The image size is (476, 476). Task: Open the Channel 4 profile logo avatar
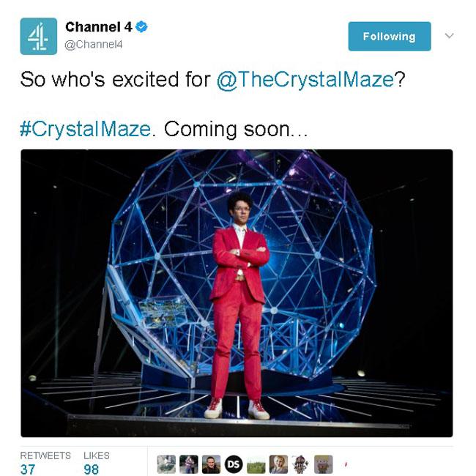39,36
